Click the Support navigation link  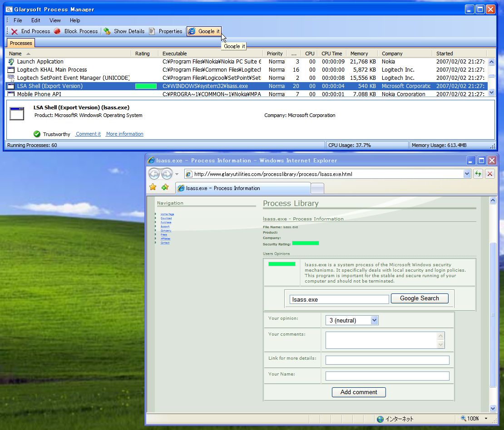pos(165,226)
